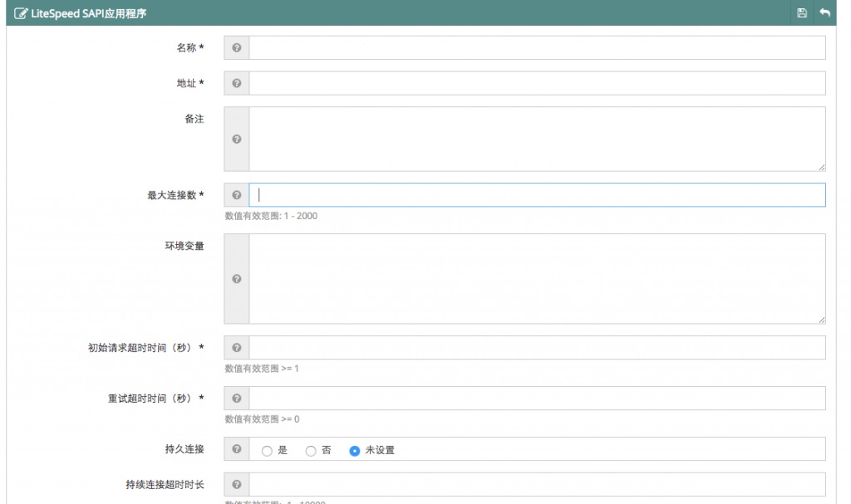The height and width of the screenshot is (504, 851).
Task: Click into the 地址 text box
Action: [538, 83]
